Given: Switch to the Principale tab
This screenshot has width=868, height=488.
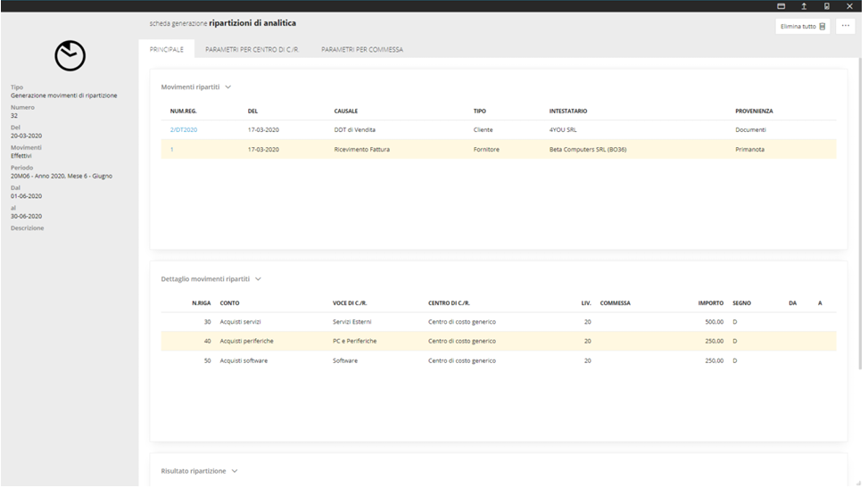Looking at the screenshot, I should [166, 50].
